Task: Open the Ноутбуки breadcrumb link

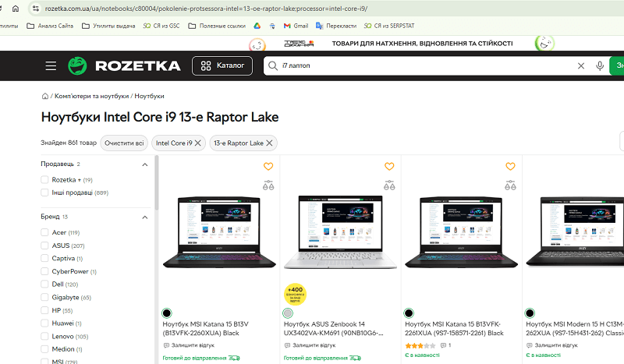Action: pos(149,96)
